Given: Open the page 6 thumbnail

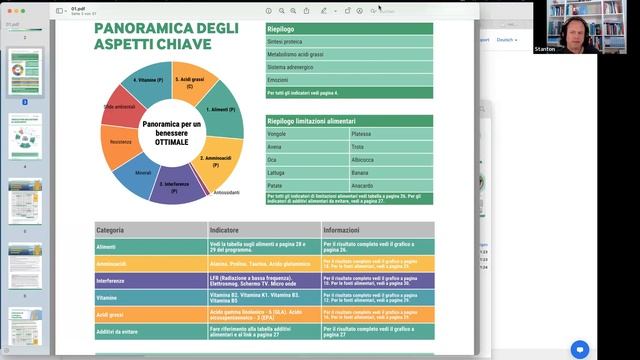Looking at the screenshot, I should 25,266.
